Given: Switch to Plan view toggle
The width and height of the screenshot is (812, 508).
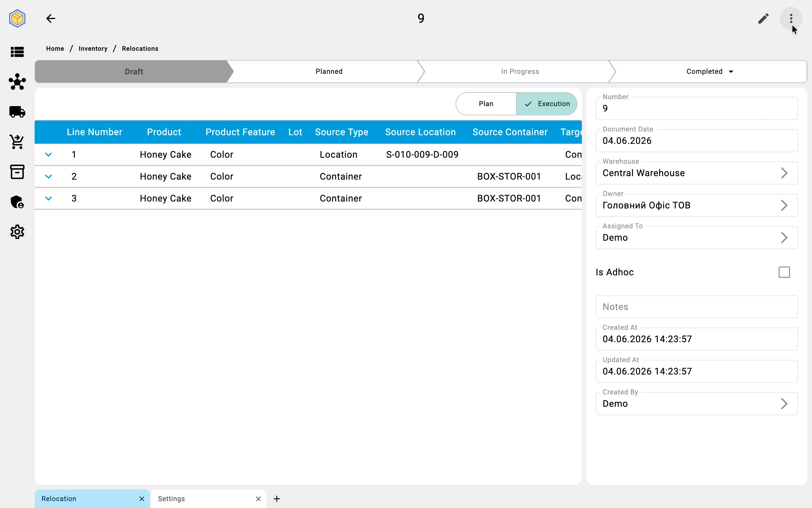Looking at the screenshot, I should pyautogui.click(x=486, y=104).
